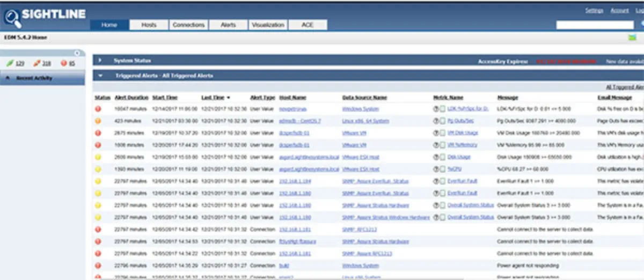
Task: Toggle sort arrow next to Last Time
Action: point(229,98)
